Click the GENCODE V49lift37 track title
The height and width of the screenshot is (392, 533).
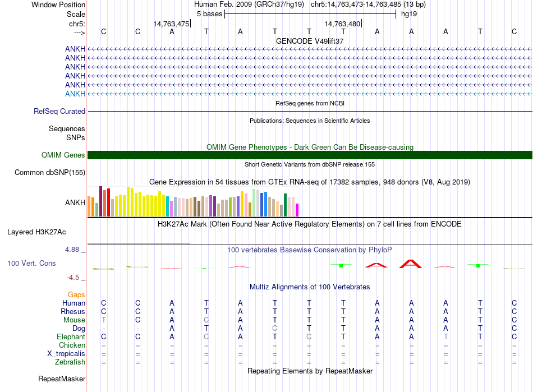310,41
